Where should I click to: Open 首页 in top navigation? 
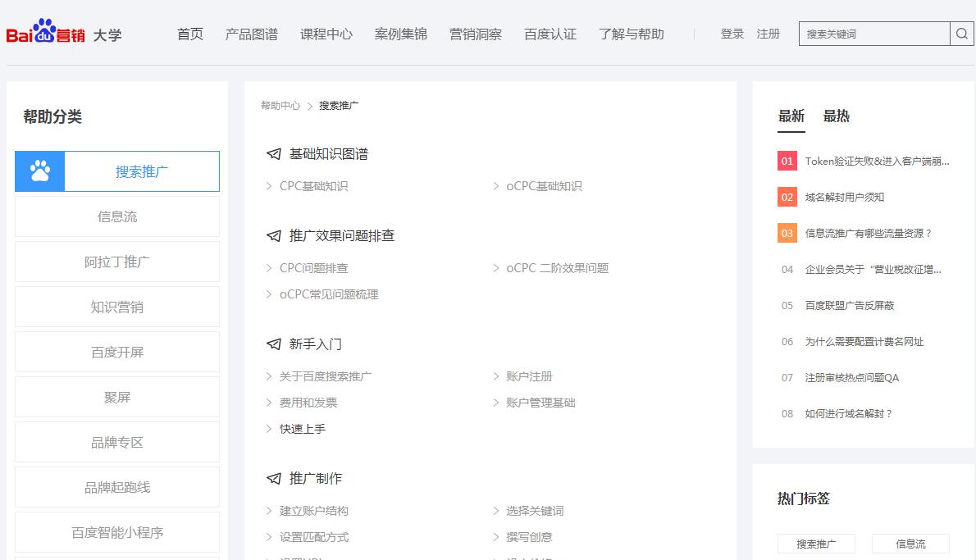(x=189, y=34)
